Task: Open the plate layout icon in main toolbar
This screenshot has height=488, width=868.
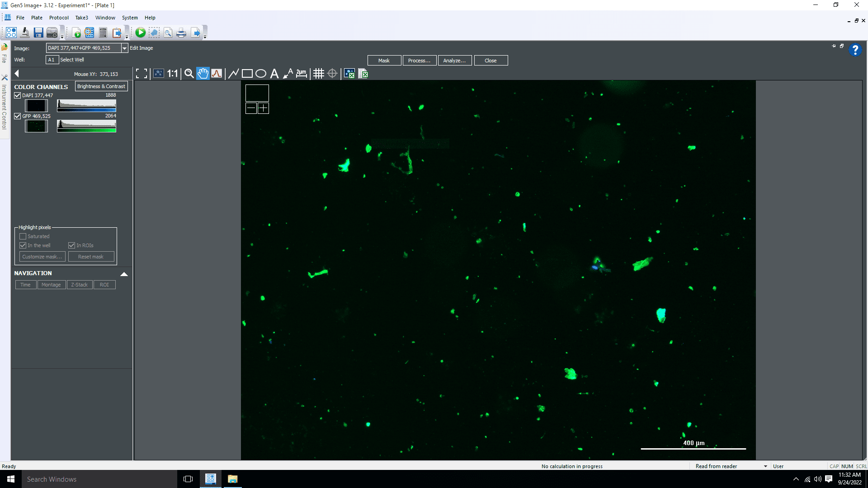Action: pos(11,33)
